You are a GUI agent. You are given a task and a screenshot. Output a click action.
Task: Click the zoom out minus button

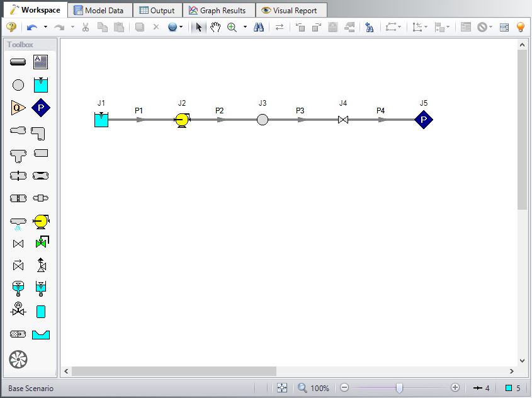point(344,387)
